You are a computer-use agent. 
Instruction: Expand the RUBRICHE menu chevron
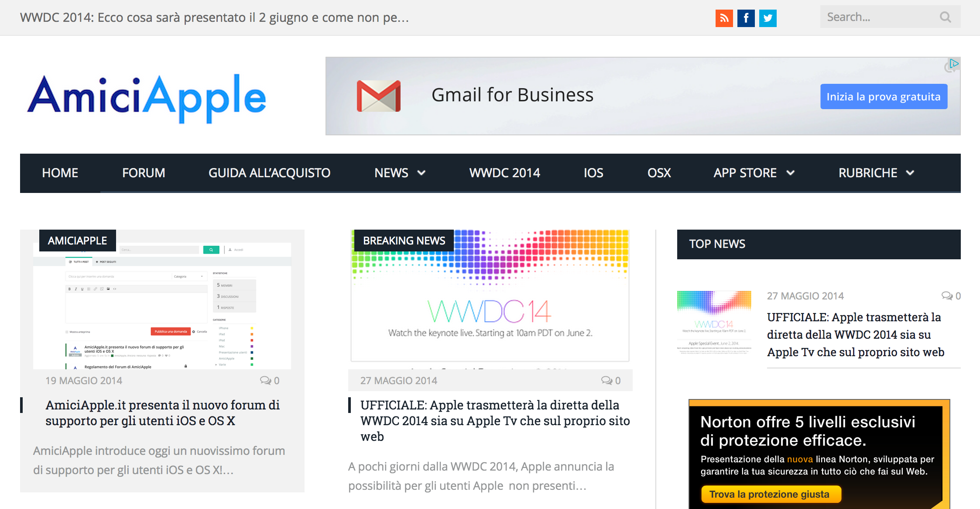coord(910,173)
